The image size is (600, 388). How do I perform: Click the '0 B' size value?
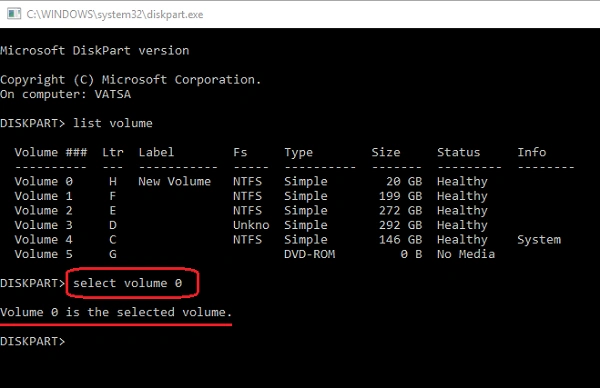pyautogui.click(x=411, y=254)
